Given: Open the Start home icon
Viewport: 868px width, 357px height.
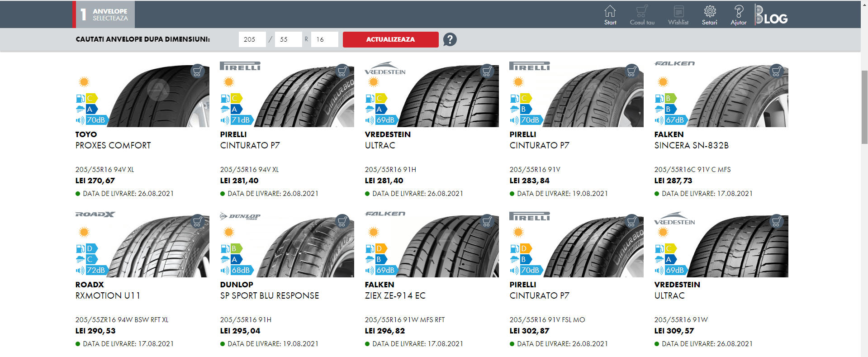Looking at the screenshot, I should coord(610,15).
